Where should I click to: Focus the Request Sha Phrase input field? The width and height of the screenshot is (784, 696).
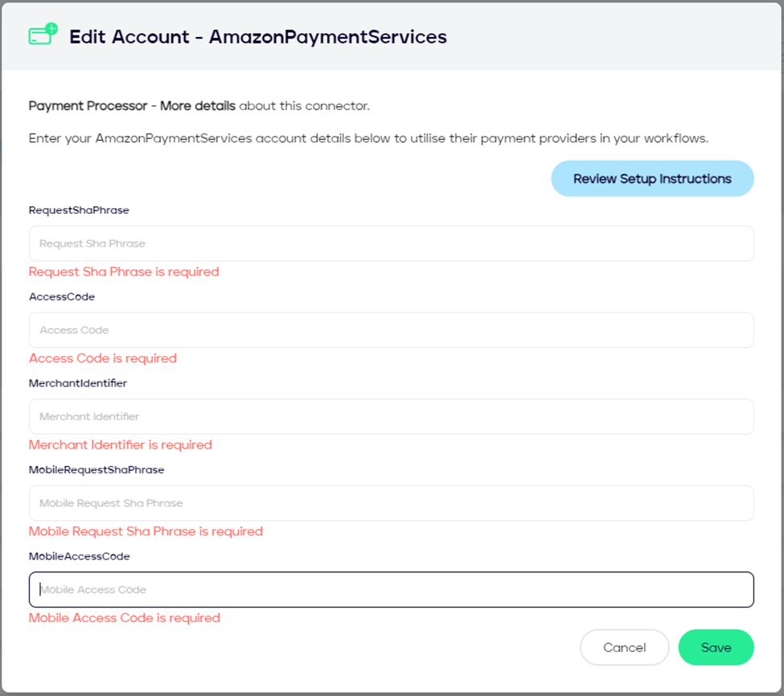coord(391,244)
